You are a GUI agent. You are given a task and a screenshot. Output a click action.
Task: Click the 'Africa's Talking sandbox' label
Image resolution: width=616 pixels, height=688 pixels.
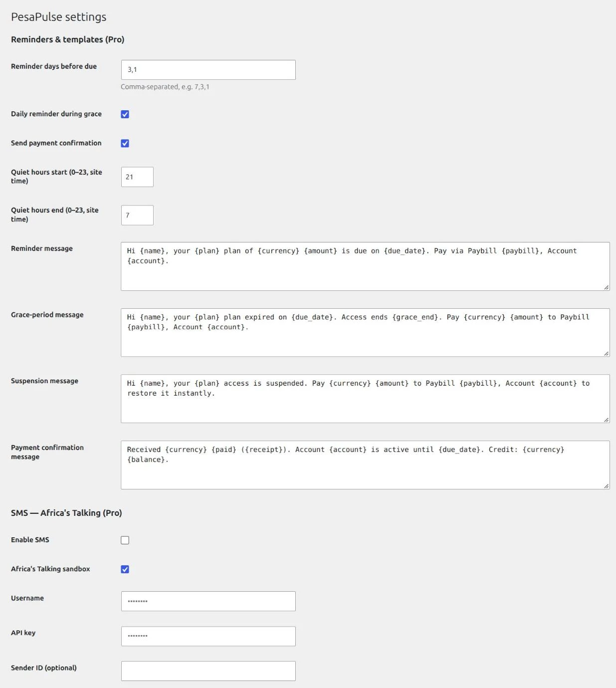coord(50,569)
